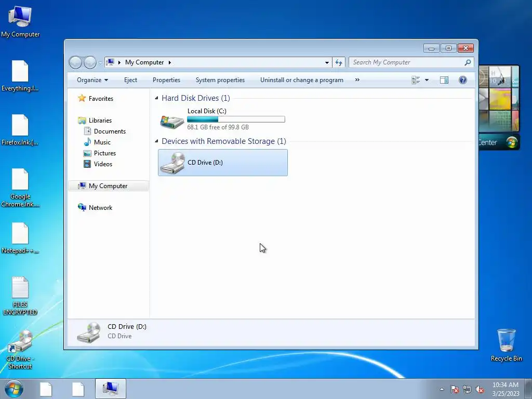Viewport: 532px width, 399px height.
Task: Select the Recycle Bin icon
Action: pos(506,345)
